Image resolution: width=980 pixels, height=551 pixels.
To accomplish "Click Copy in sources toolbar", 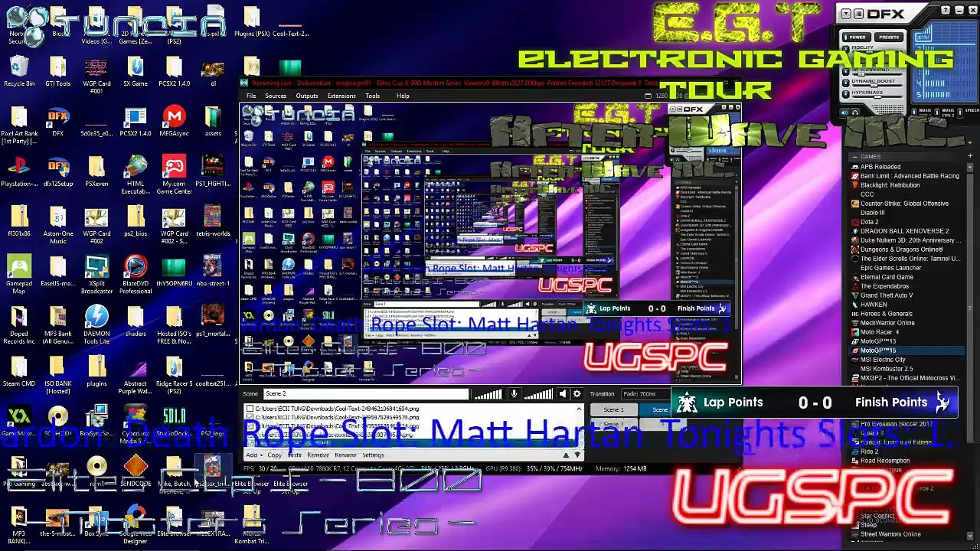I will click(274, 455).
